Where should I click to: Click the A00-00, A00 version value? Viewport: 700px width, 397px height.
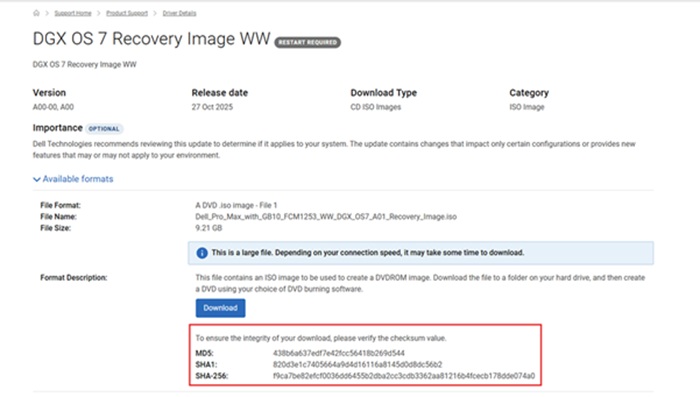coord(53,107)
